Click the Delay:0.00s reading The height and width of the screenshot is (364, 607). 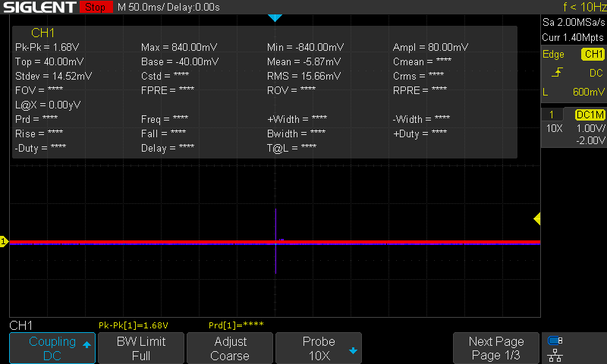[x=193, y=8]
